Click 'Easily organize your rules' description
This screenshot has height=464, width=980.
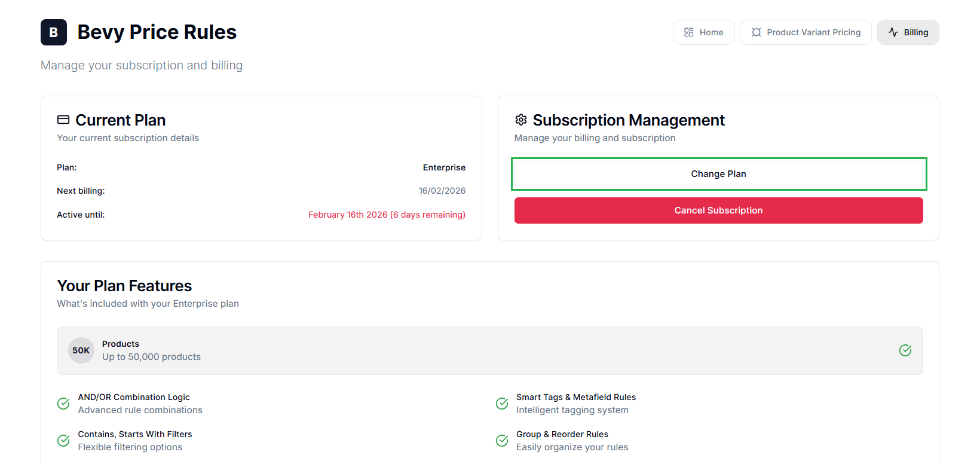(x=572, y=447)
